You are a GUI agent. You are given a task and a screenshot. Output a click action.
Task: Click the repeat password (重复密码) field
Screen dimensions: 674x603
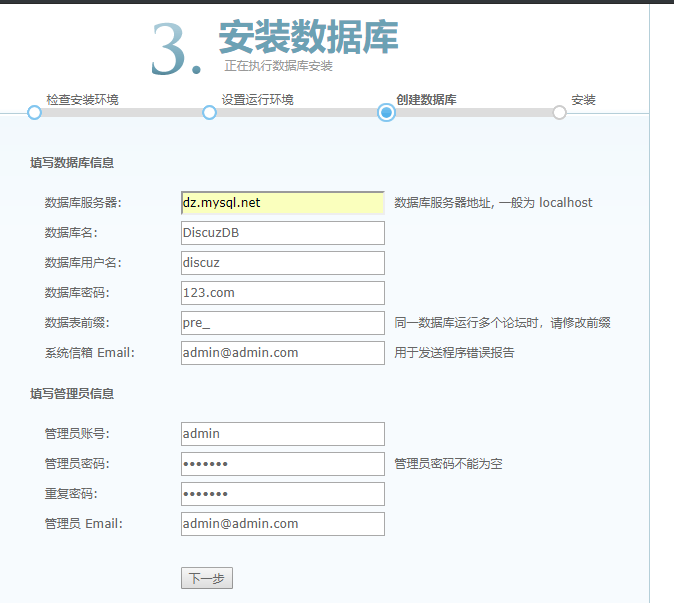tap(283, 494)
